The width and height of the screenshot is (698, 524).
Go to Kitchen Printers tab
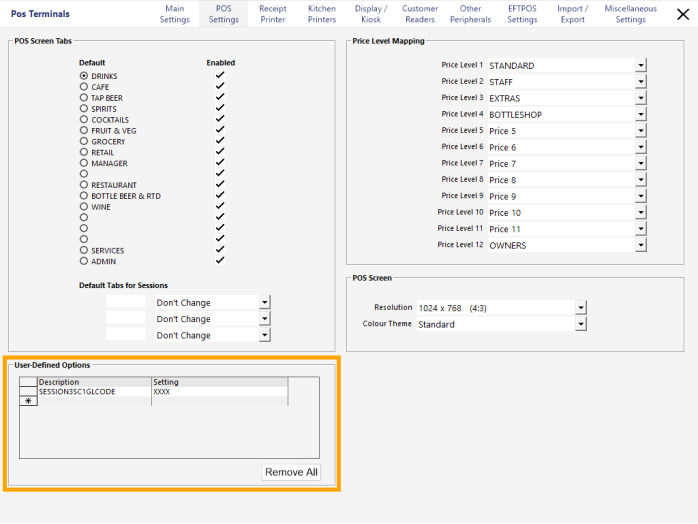[322, 14]
